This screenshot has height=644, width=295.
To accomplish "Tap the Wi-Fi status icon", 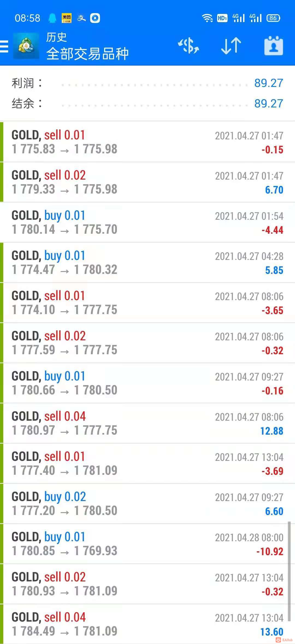I will coord(207,18).
